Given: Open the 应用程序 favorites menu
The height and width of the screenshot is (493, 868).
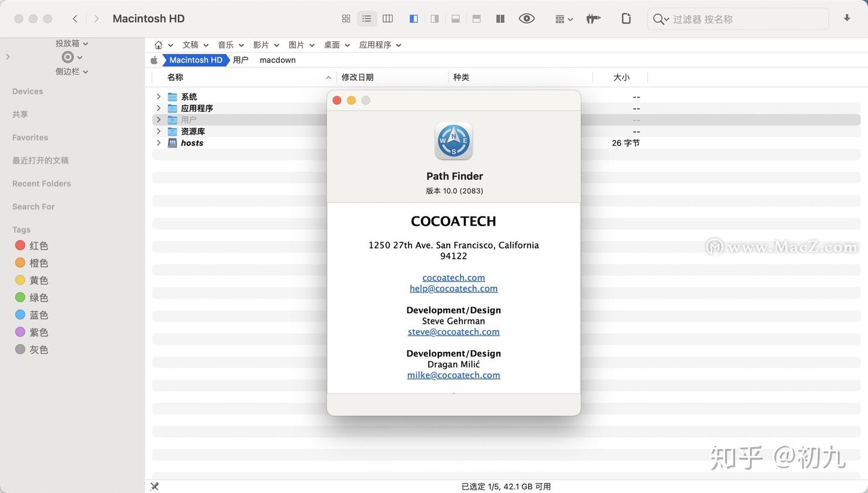Looking at the screenshot, I should [380, 45].
